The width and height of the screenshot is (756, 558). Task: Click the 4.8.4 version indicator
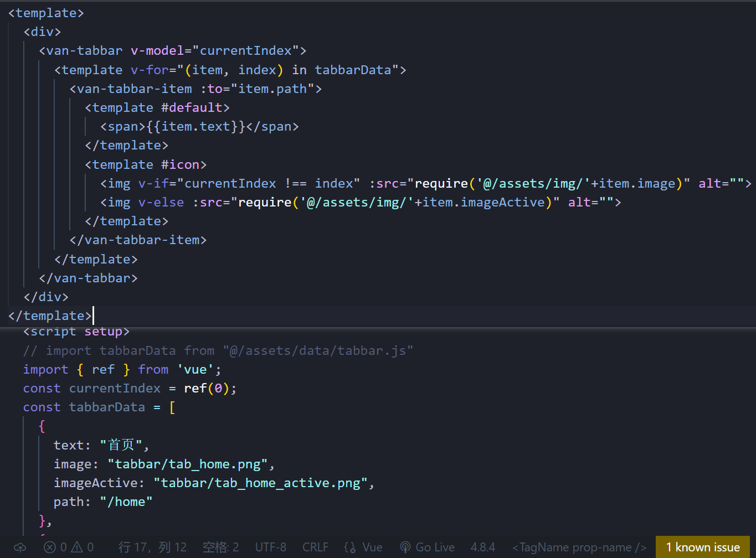pos(482,547)
